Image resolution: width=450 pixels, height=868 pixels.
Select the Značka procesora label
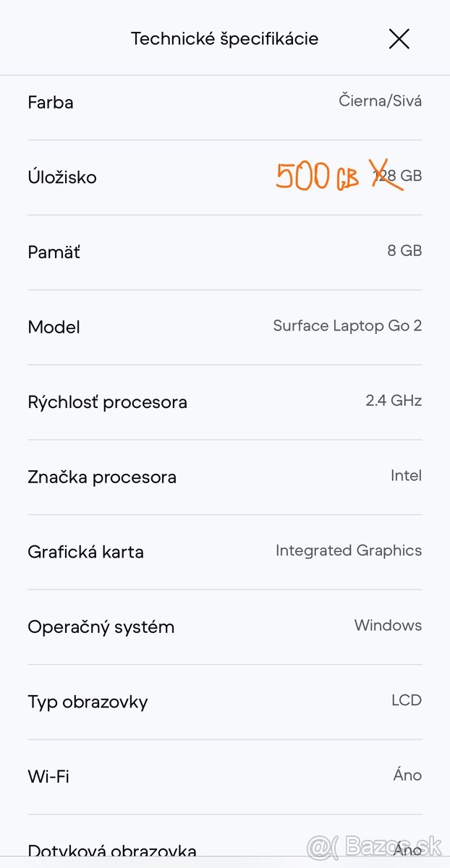click(x=102, y=477)
